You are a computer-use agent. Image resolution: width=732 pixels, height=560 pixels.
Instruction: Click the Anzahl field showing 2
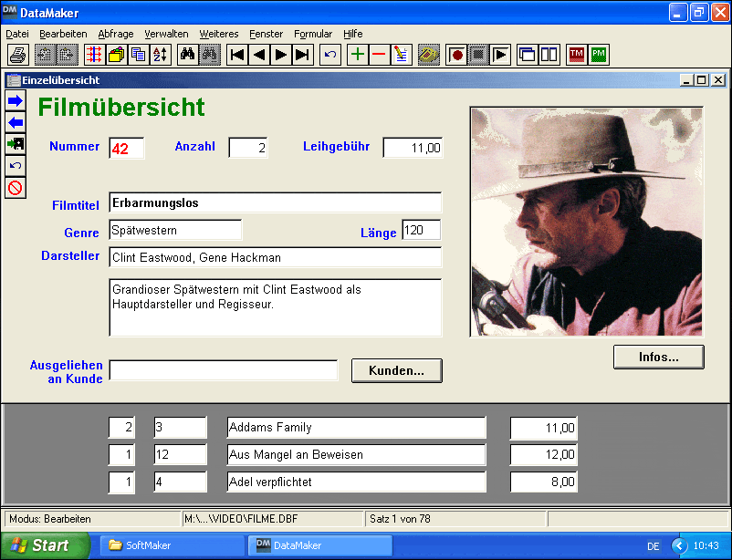click(248, 148)
